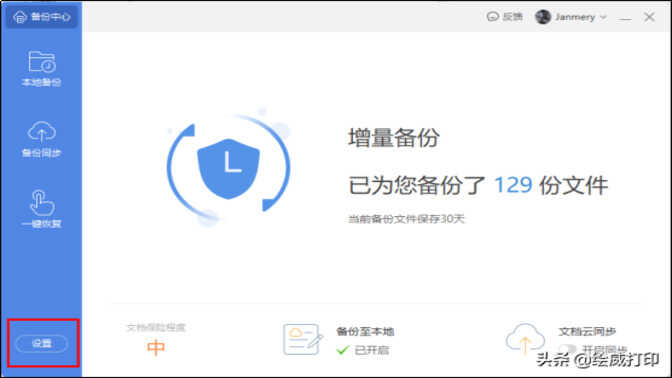
Task: Click the 当前备份文件保存30天 text
Action: [x=406, y=219]
